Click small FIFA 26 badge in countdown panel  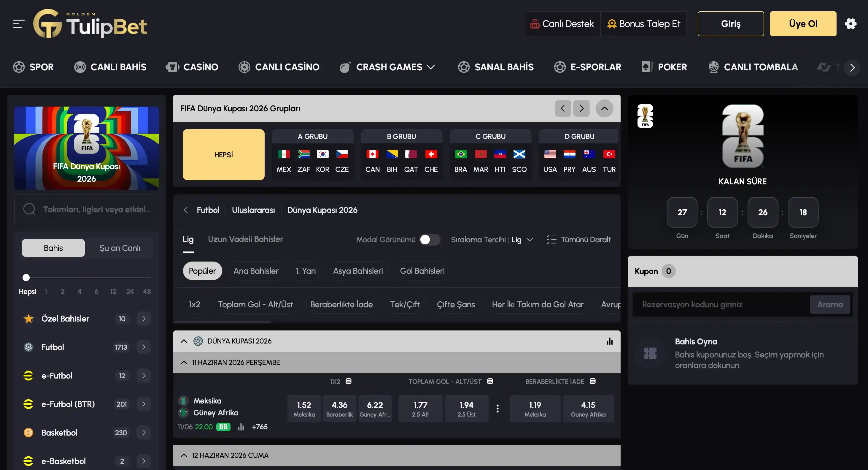click(x=645, y=116)
